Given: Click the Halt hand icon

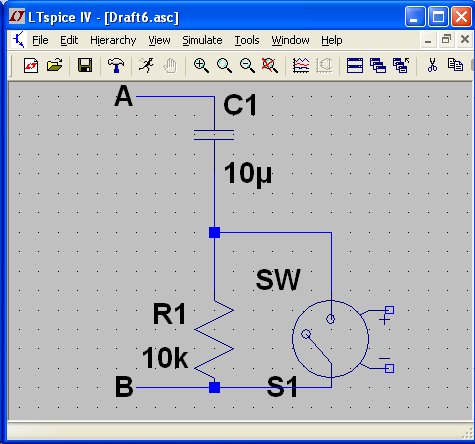Looking at the screenshot, I should (x=170, y=66).
